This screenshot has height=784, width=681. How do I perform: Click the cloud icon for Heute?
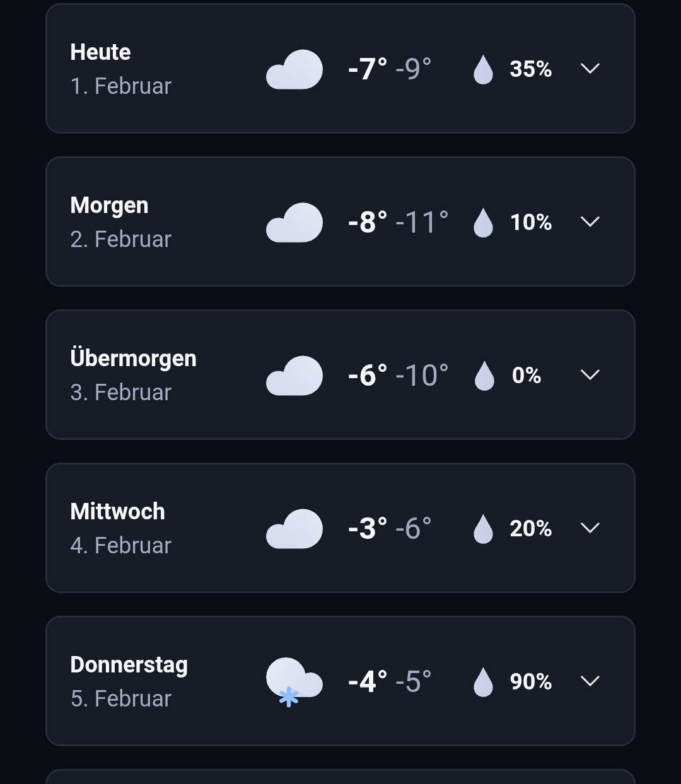[294, 69]
